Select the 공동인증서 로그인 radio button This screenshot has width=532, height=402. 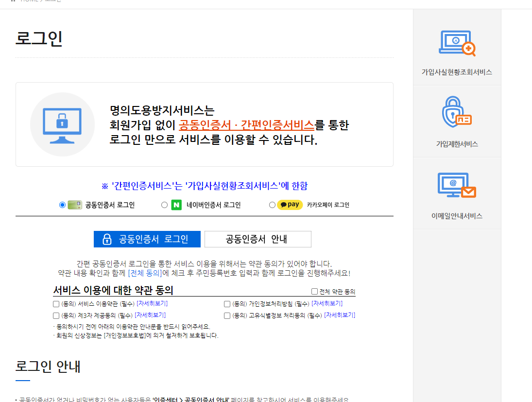62,205
